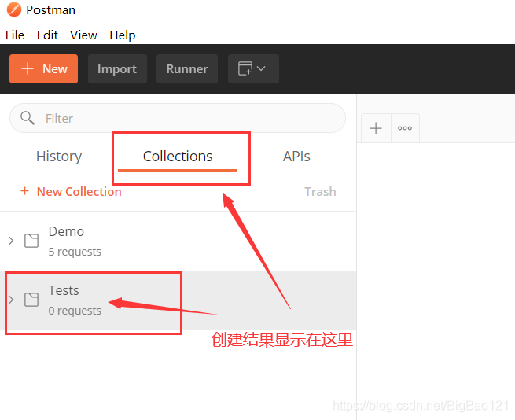The width and height of the screenshot is (515, 420).
Task: Click the Tests collection folder icon
Action: (31, 300)
